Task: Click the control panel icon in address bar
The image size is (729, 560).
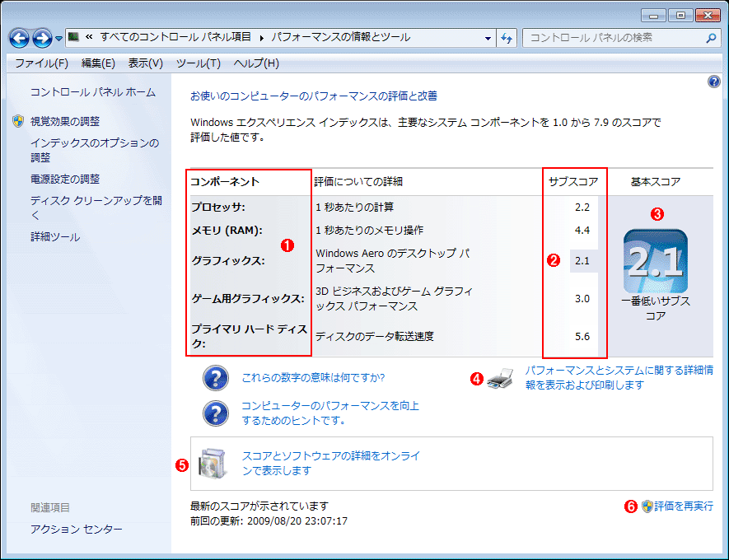Action: [73, 37]
